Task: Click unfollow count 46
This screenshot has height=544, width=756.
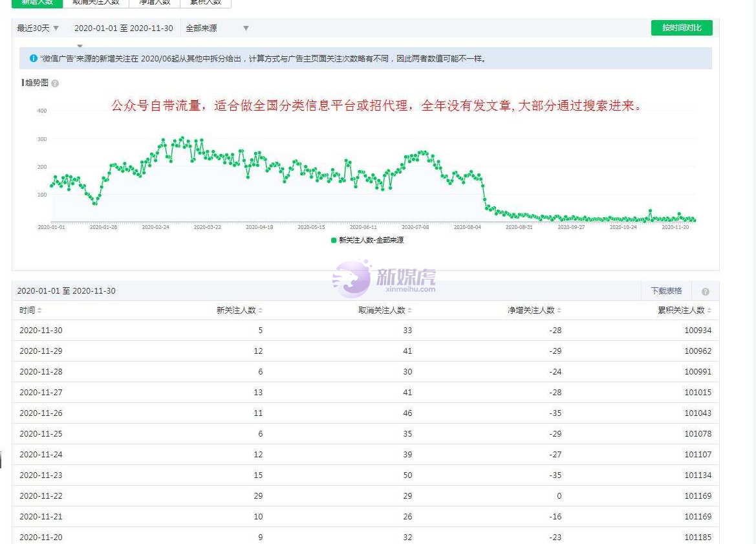Action: pyautogui.click(x=407, y=413)
